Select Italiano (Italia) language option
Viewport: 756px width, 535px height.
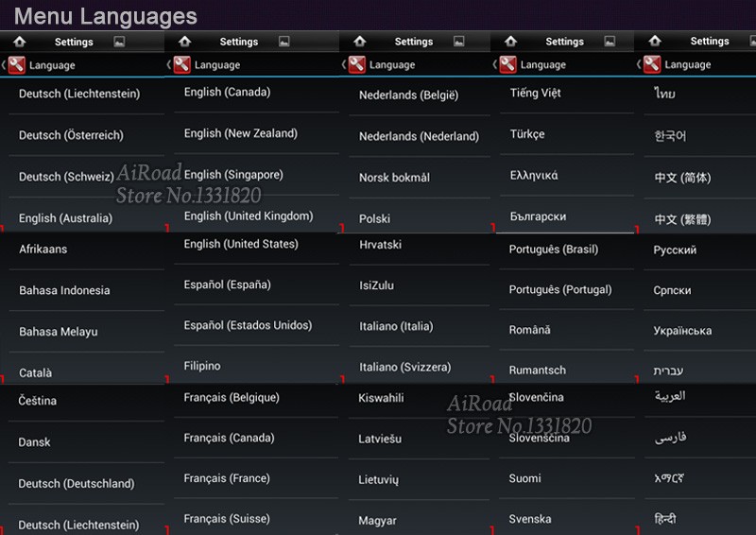click(x=396, y=326)
